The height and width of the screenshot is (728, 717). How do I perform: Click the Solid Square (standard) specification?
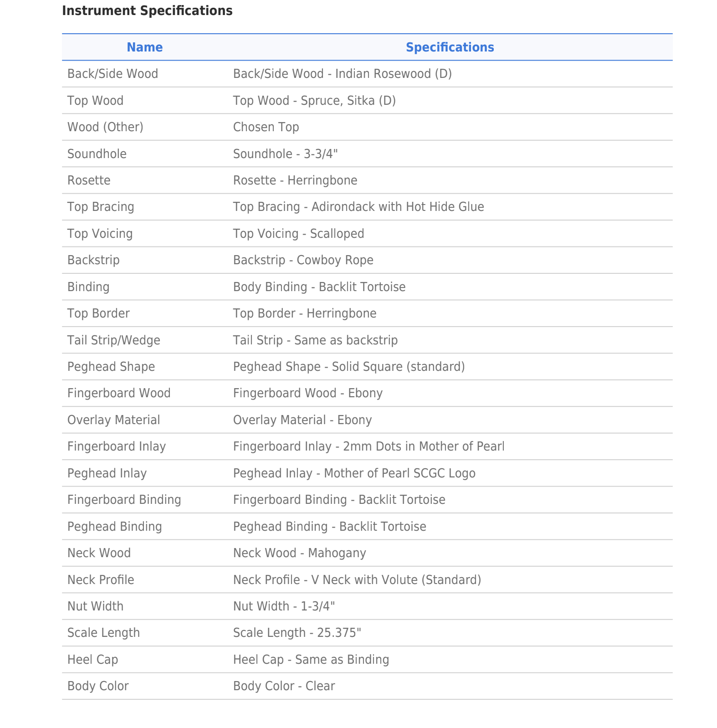point(398,367)
